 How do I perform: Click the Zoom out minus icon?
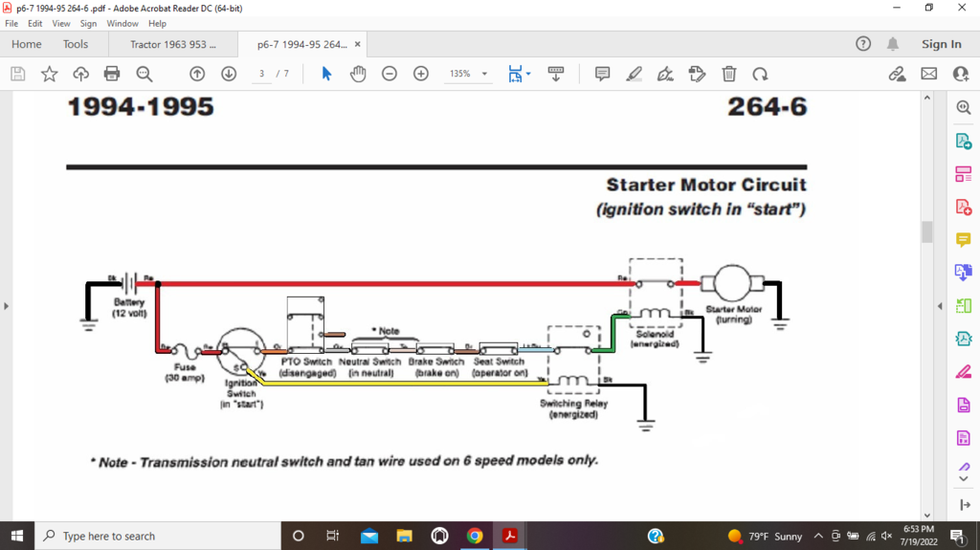pos(390,74)
